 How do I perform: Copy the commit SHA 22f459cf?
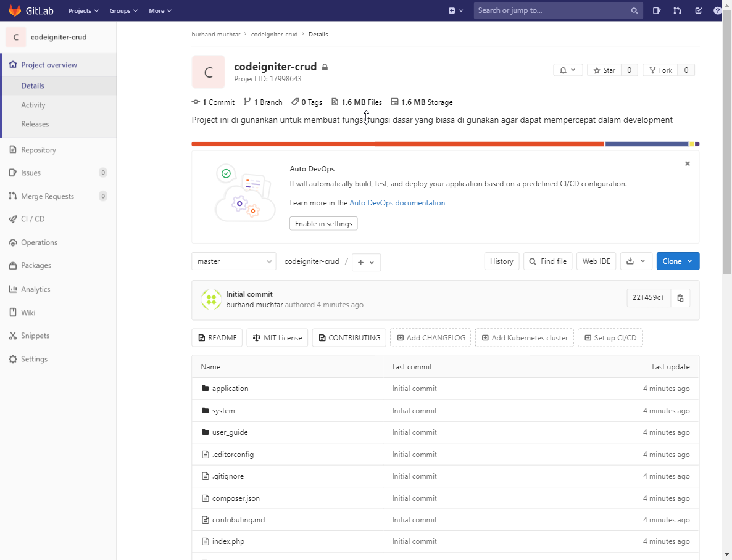[680, 298]
